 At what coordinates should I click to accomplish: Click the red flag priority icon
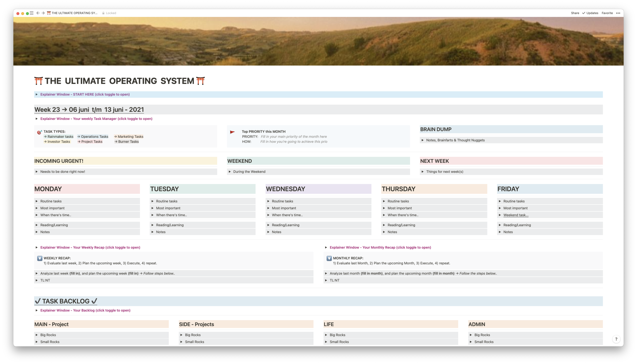point(232,132)
